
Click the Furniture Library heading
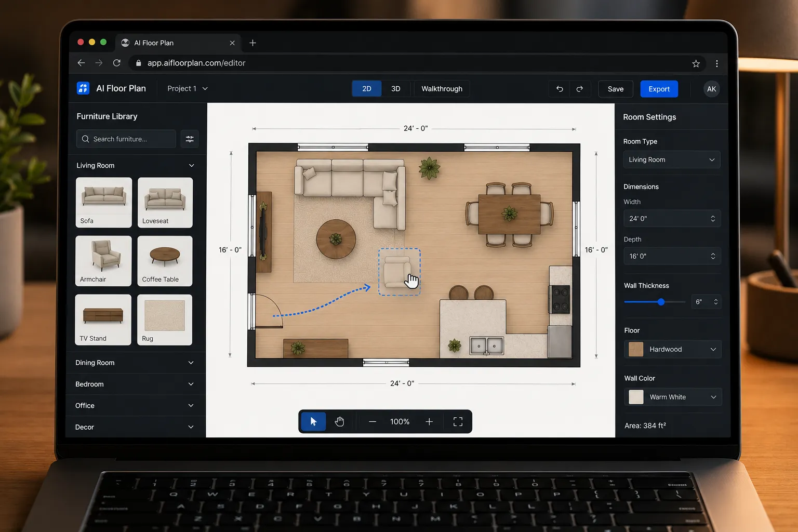(x=107, y=116)
